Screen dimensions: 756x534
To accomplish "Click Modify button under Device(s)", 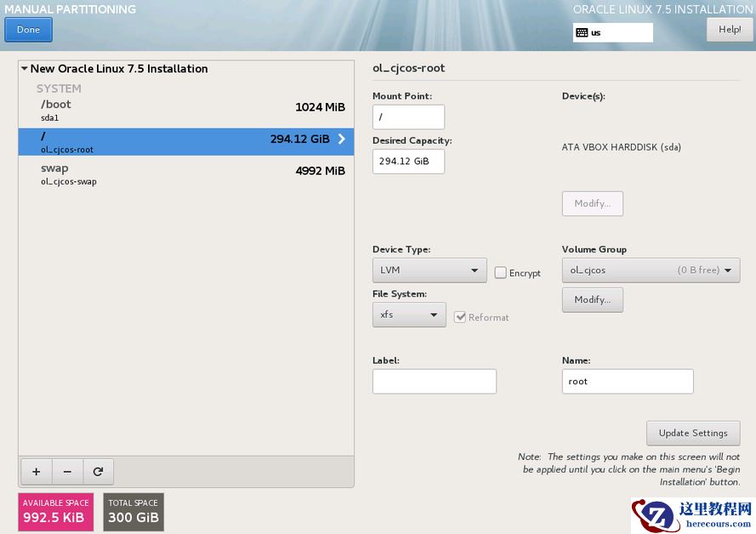I will 592,203.
